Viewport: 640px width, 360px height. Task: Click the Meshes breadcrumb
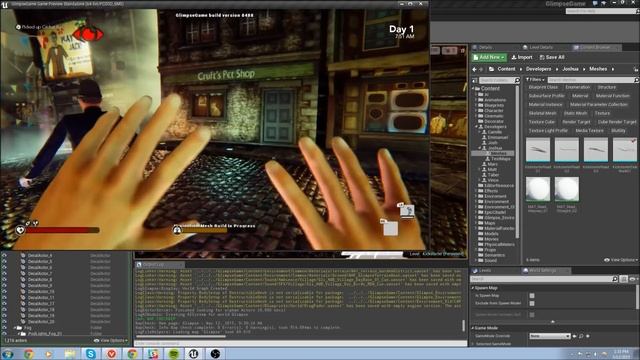click(x=598, y=69)
